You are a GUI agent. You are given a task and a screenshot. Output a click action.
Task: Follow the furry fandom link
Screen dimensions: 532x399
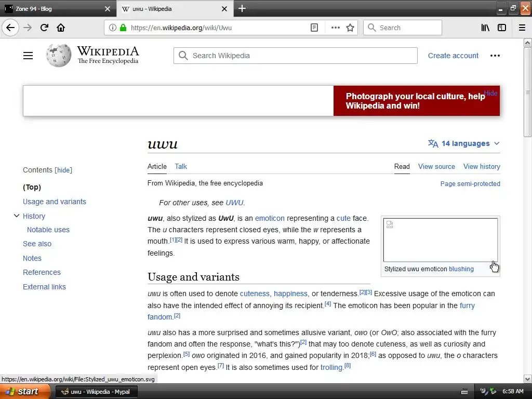coord(467,305)
